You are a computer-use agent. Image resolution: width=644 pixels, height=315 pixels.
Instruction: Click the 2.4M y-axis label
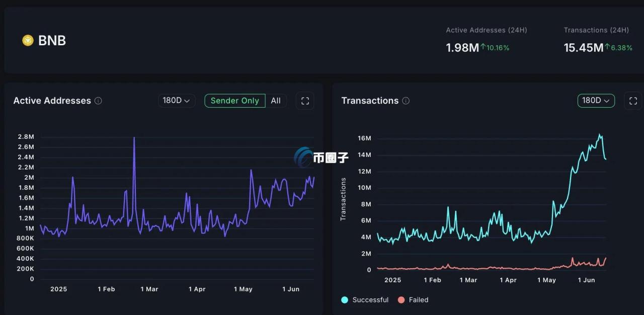(26, 157)
